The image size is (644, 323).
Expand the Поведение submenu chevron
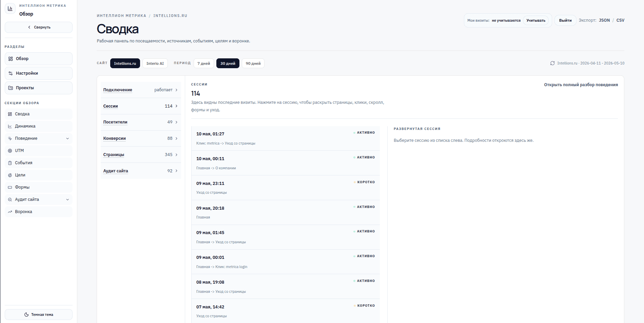tap(67, 138)
